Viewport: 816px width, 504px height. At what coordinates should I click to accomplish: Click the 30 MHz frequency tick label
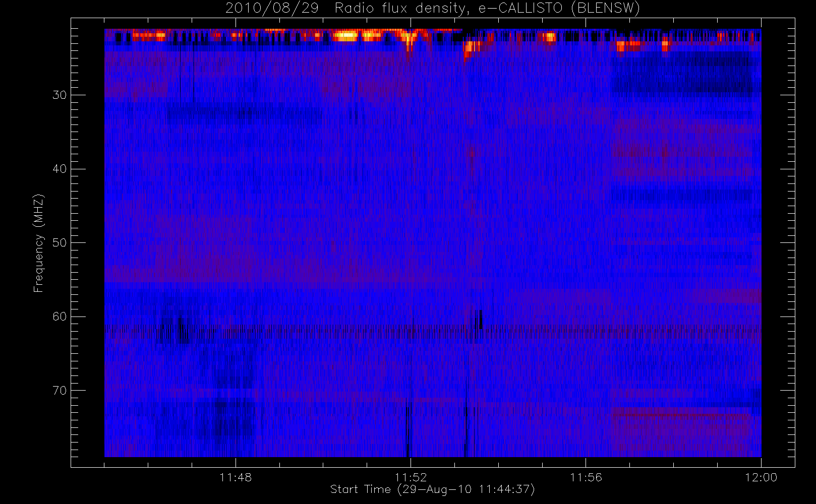tap(60, 95)
